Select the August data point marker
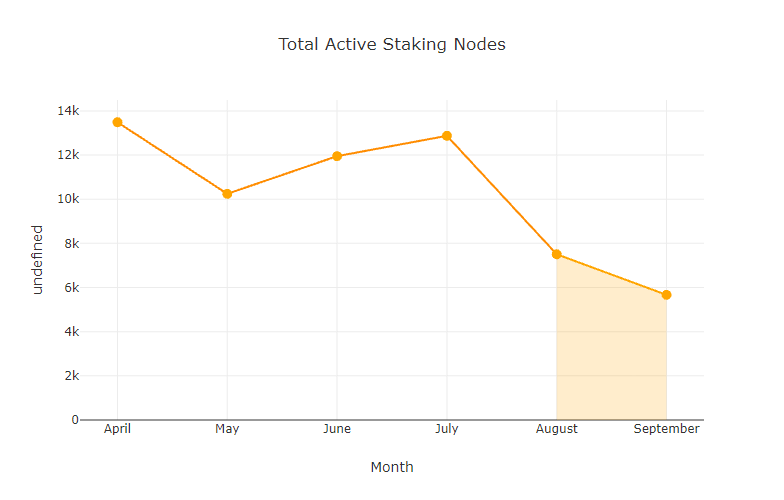Viewport: 784px width, 500px height. pyautogui.click(x=556, y=254)
